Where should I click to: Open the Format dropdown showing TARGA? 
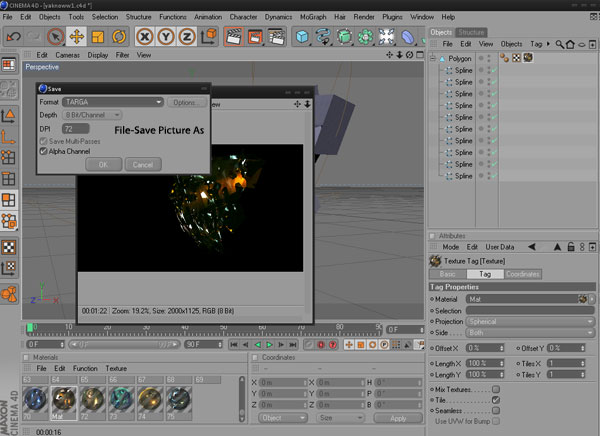(112, 102)
